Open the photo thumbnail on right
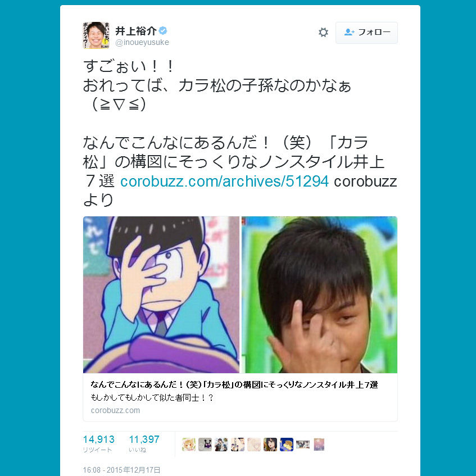 click(319, 294)
